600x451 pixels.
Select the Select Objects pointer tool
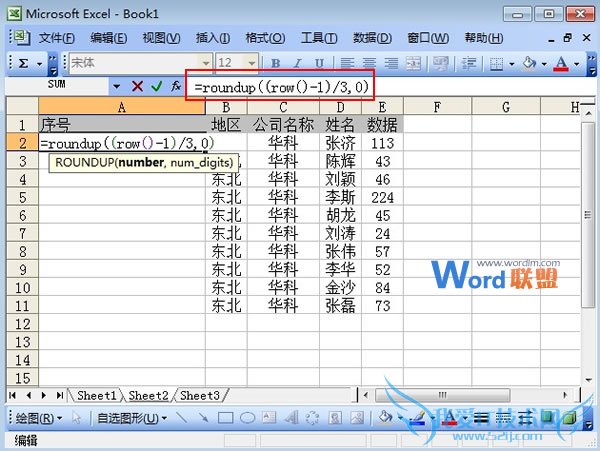click(x=77, y=418)
